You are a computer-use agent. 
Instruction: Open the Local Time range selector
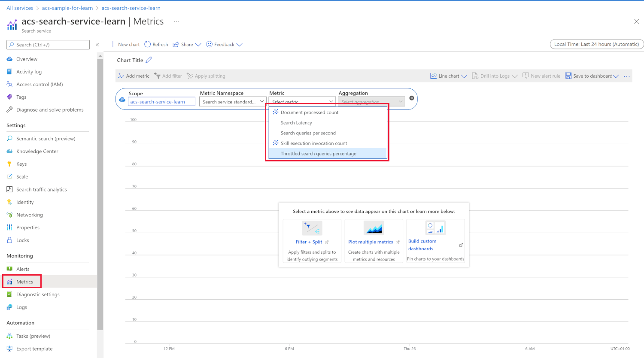(596, 44)
